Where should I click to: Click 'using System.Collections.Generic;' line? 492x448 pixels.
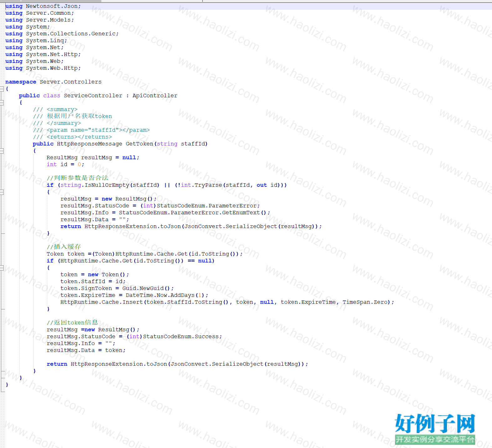62,33
